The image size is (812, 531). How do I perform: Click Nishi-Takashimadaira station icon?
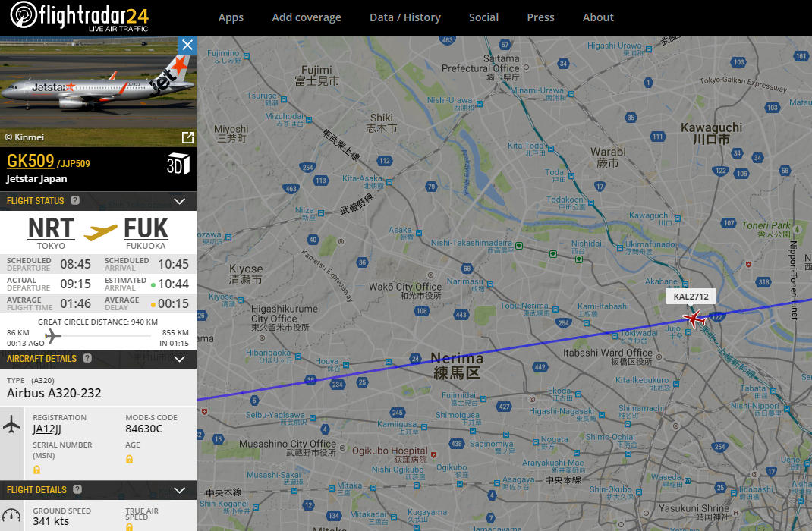pyautogui.click(x=519, y=245)
